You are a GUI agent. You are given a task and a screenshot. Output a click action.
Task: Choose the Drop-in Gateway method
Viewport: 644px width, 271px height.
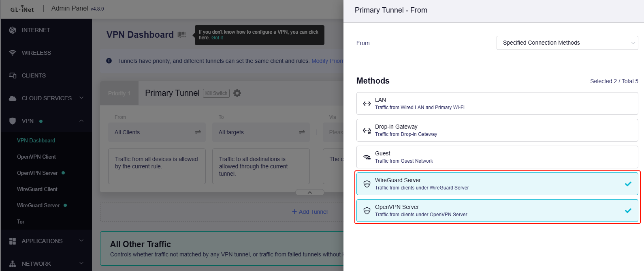[497, 130]
